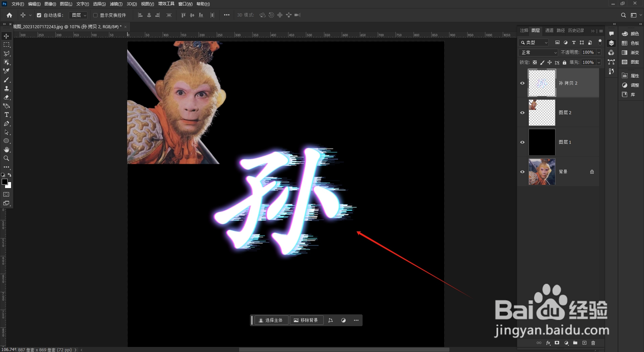Create a new layer
The height and width of the screenshot is (352, 644).
click(x=584, y=343)
